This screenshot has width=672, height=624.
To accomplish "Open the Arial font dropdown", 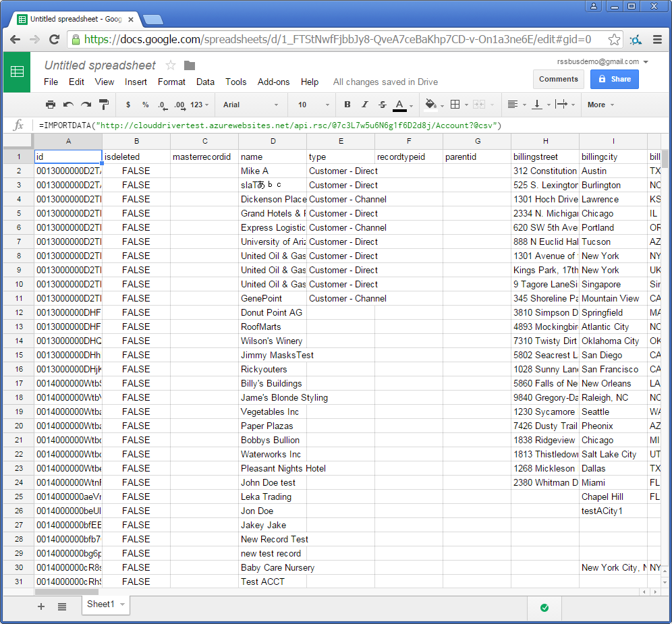I will 250,105.
